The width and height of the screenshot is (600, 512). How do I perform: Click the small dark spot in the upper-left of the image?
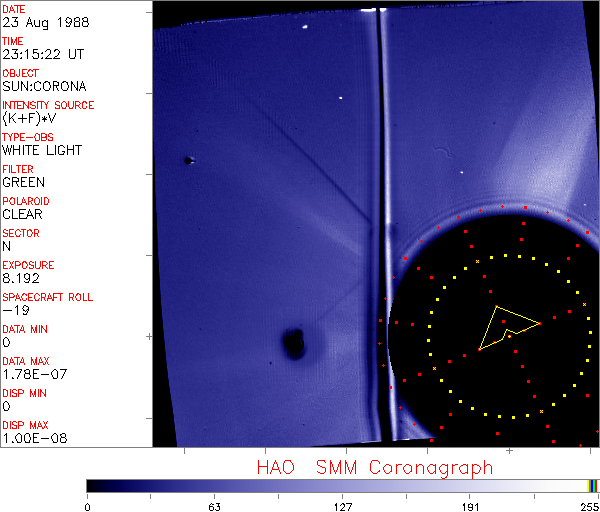pyautogui.click(x=187, y=160)
